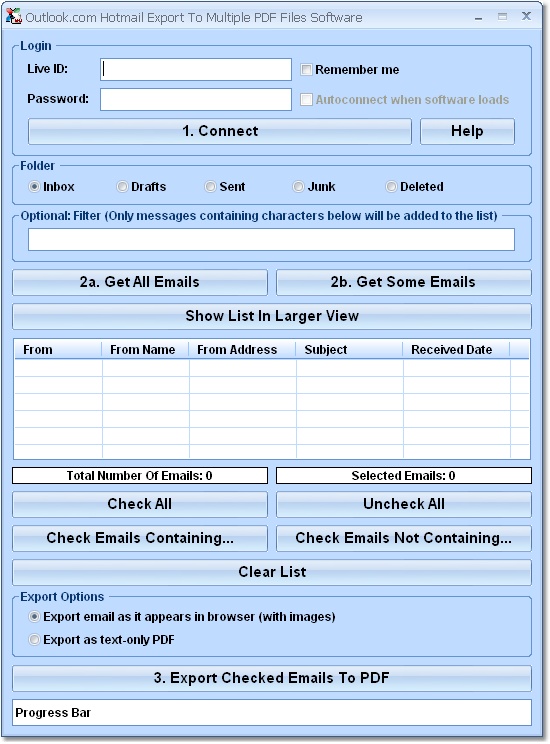The height and width of the screenshot is (744, 550).
Task: Select the Sent folder radio button
Action: click(x=210, y=186)
